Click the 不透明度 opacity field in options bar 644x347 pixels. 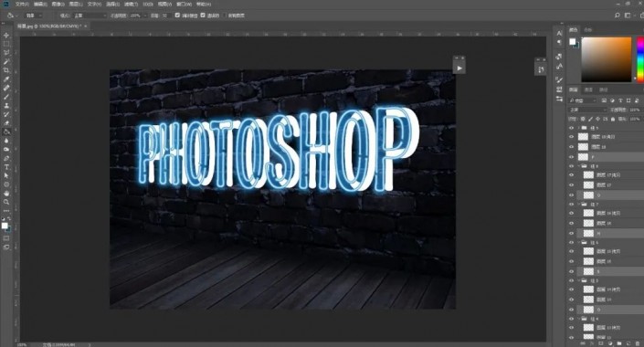click(137, 16)
